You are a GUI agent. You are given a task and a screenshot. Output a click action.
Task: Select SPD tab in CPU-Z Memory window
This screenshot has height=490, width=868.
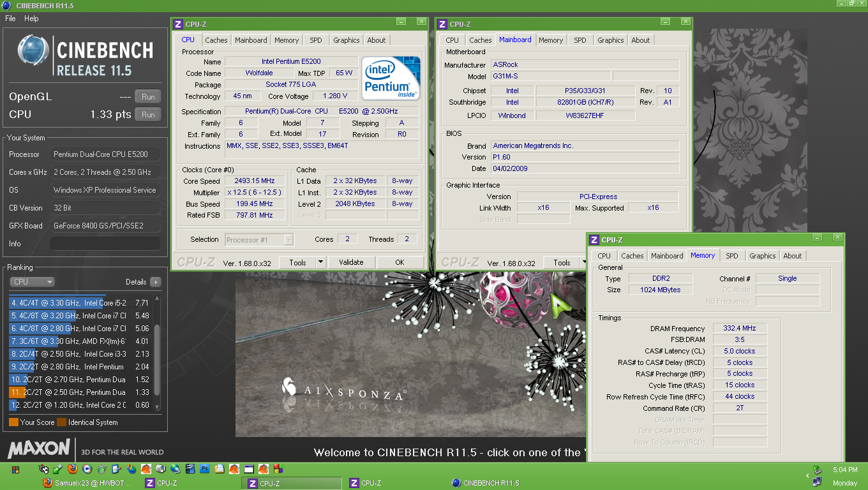[732, 256]
